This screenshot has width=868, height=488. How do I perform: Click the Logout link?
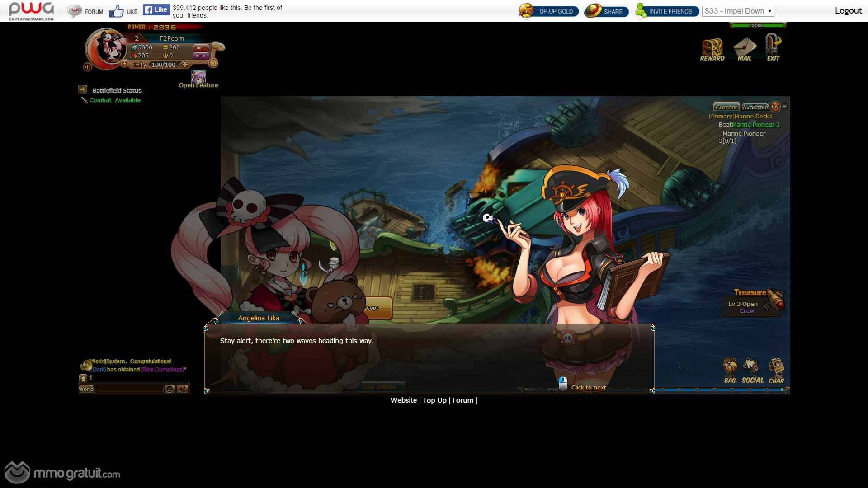point(848,10)
